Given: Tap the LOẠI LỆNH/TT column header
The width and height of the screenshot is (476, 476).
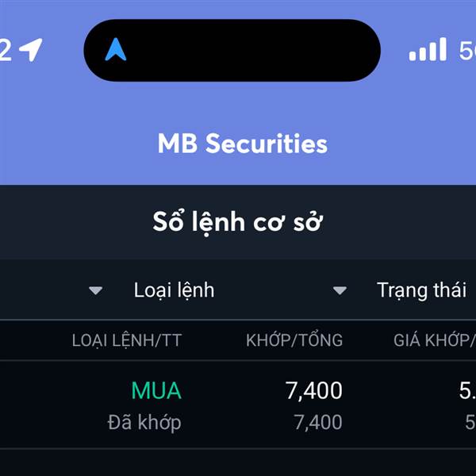Looking at the screenshot, I should [x=127, y=340].
